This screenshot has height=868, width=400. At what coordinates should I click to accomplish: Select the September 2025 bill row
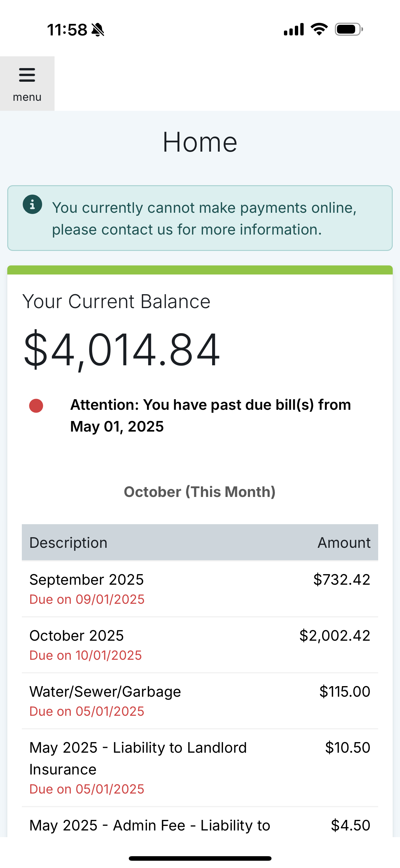(x=200, y=588)
